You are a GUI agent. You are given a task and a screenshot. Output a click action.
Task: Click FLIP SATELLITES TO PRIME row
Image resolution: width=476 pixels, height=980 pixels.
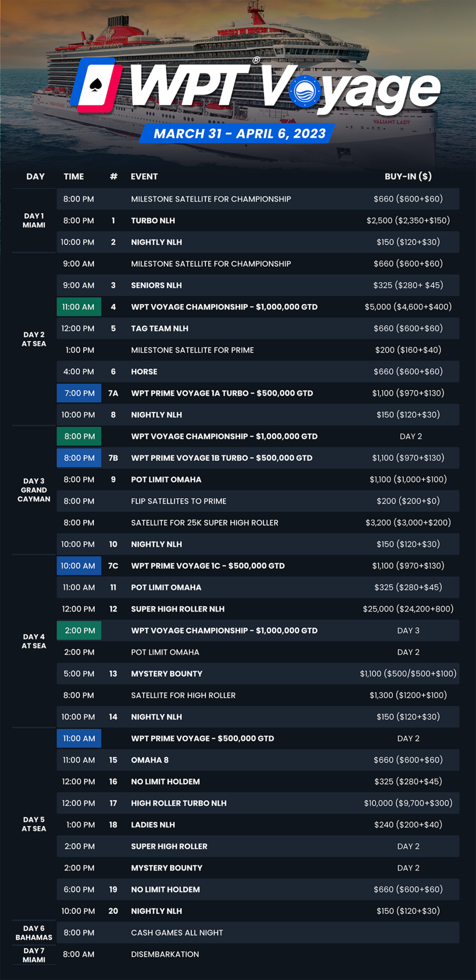(x=258, y=501)
